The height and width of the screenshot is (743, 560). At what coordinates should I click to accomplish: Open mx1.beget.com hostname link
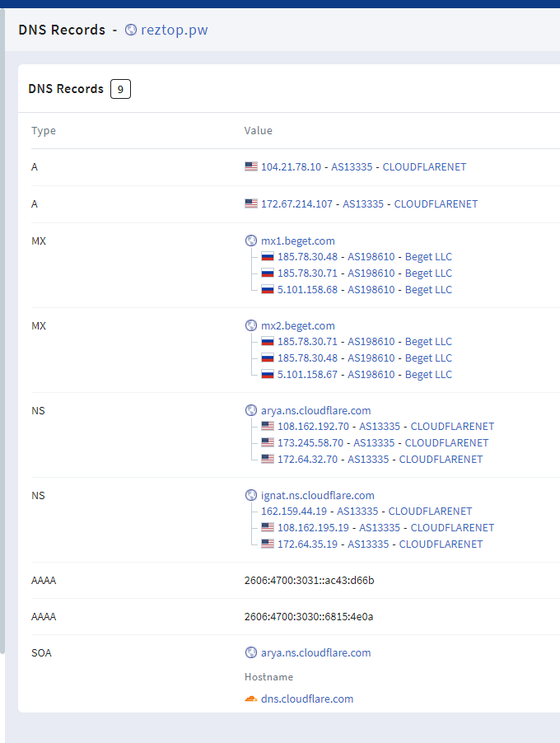coord(297,241)
